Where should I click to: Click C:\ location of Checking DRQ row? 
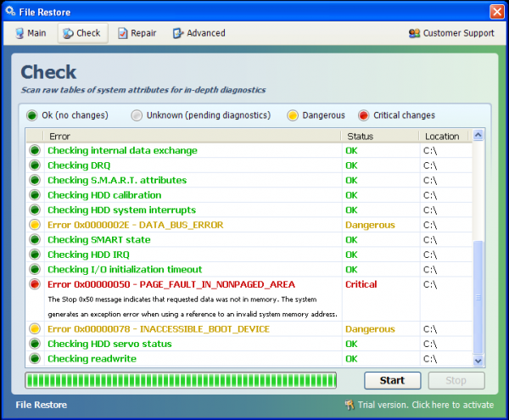[430, 165]
